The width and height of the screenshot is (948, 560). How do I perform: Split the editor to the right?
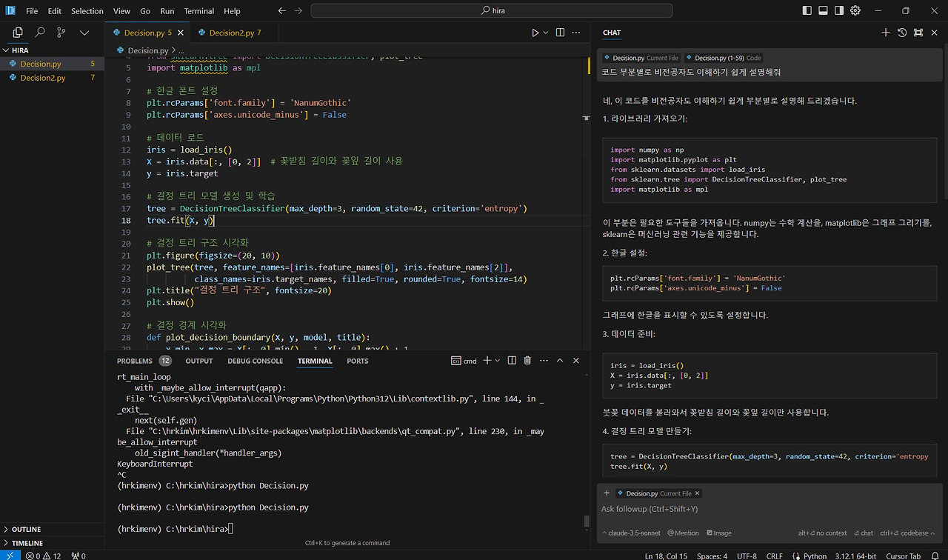pos(560,33)
